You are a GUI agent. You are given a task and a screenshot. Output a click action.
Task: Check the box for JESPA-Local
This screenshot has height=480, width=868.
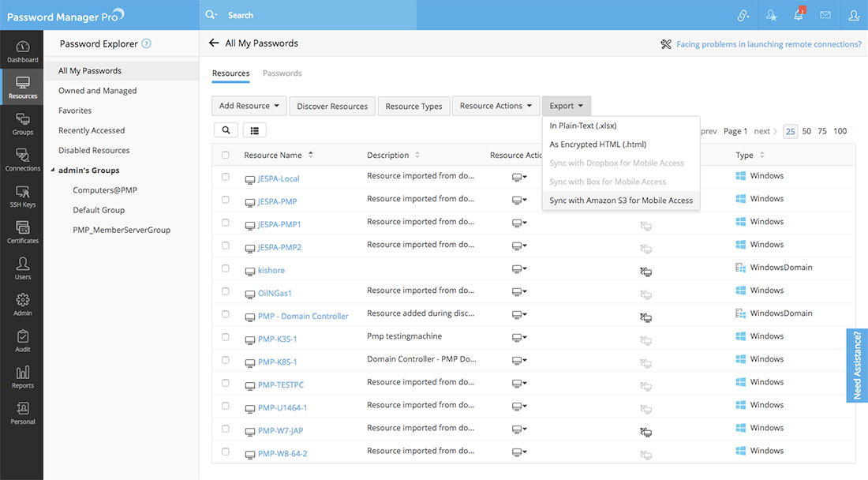pos(226,177)
